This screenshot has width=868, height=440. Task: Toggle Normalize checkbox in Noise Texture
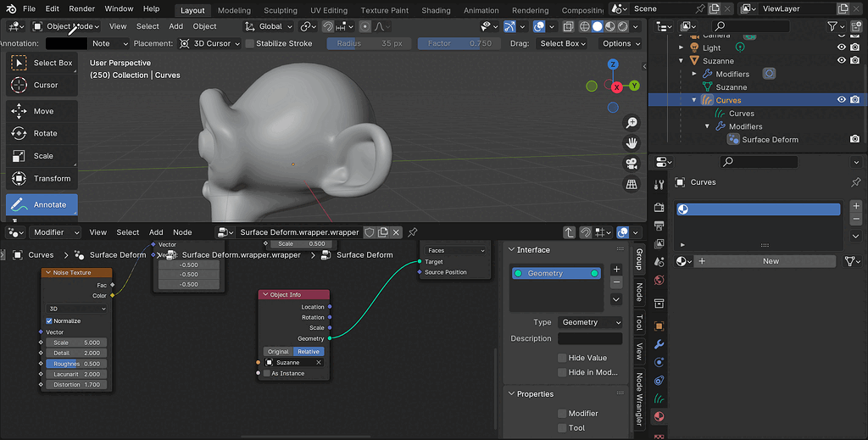pyautogui.click(x=48, y=321)
